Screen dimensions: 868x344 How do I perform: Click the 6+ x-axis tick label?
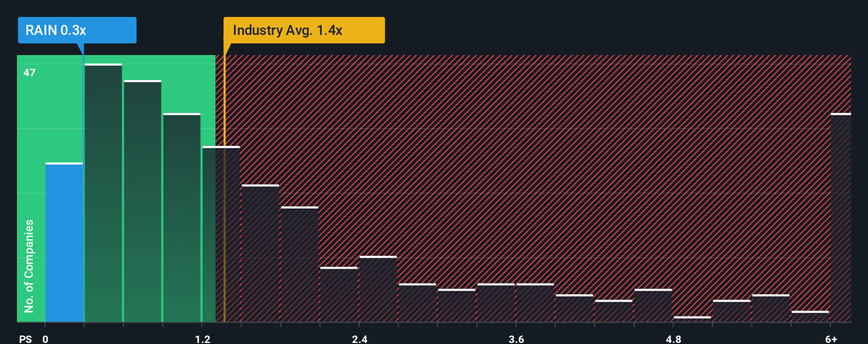coord(831,339)
